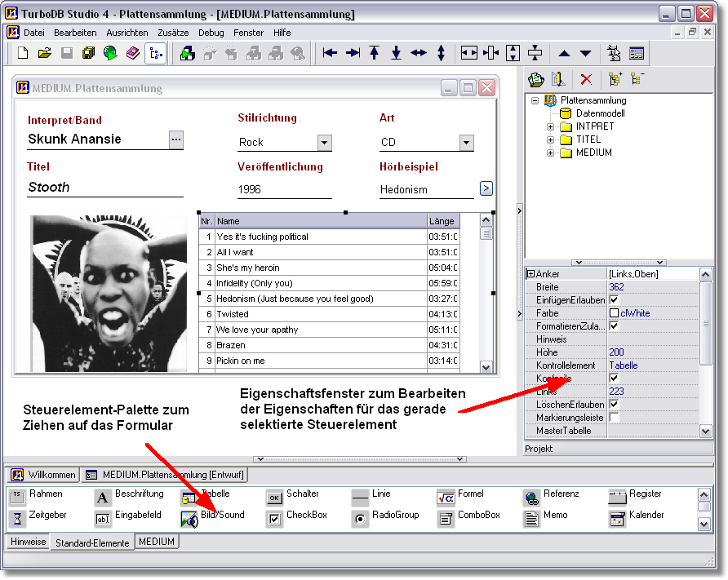Toggle the project tree view toolbar button
The width and height of the screenshot is (728, 580).
(156, 53)
